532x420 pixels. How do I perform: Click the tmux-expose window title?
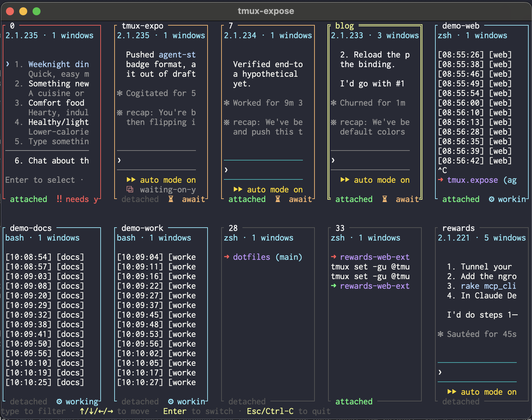point(266,11)
